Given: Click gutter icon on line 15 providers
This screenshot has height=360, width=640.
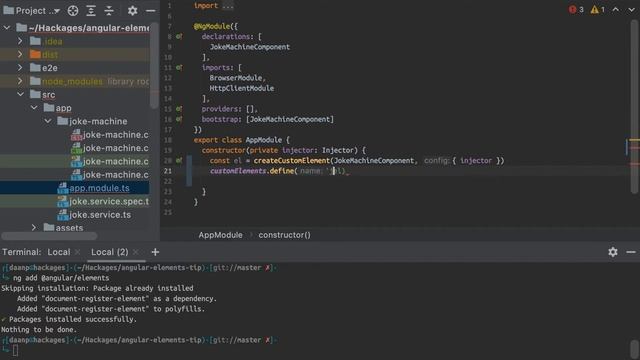Looking at the screenshot, I should [x=179, y=109].
